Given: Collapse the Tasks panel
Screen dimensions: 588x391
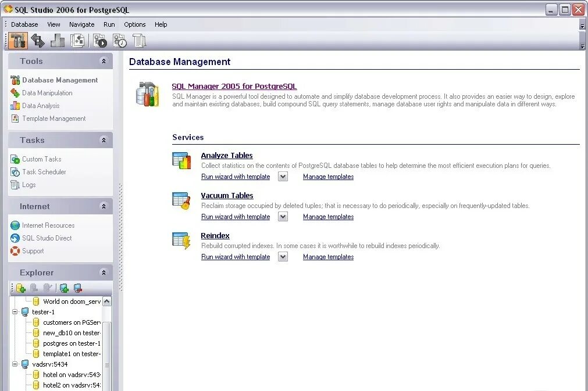Looking at the screenshot, I should pos(104,140).
